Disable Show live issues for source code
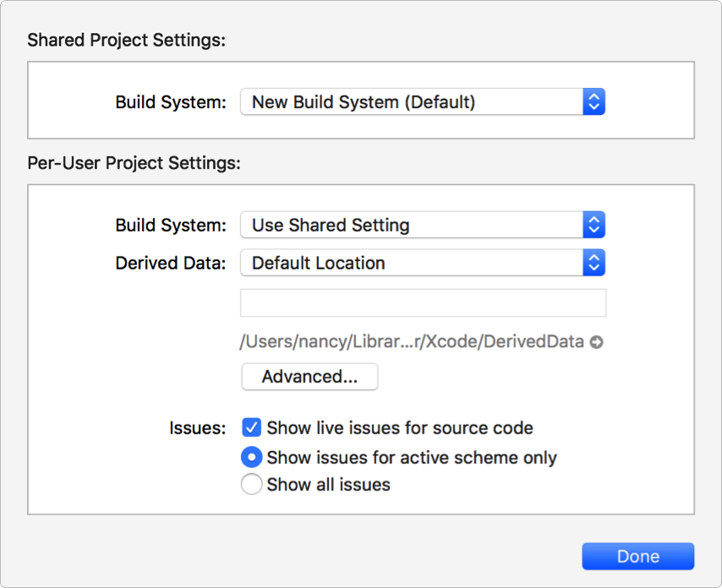Image resolution: width=722 pixels, height=588 pixels. tap(251, 427)
